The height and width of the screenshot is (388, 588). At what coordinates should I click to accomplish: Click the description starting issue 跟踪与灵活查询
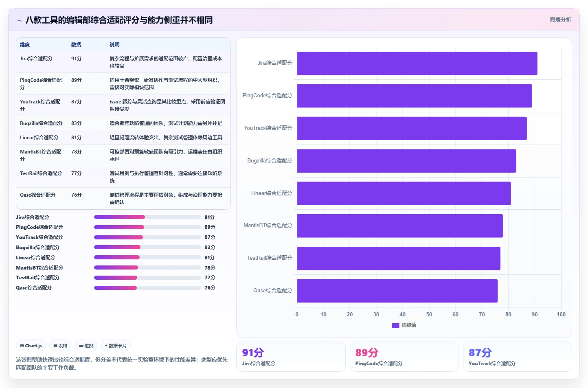[167, 105]
